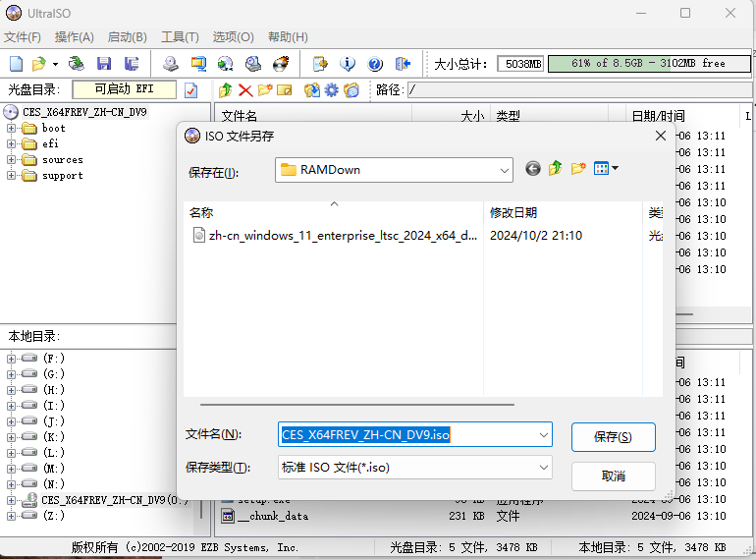Click the 大小 column header
Screen dimensions: 756x559
click(x=472, y=116)
